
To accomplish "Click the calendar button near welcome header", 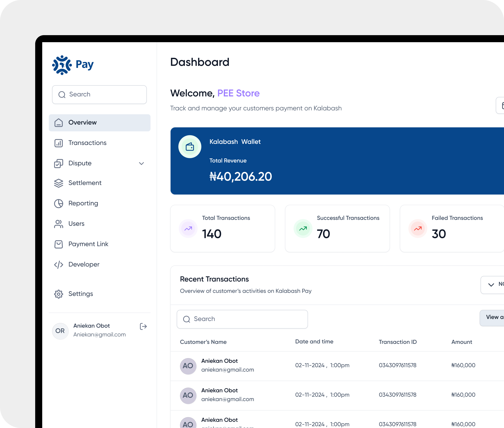I will coord(500,105).
